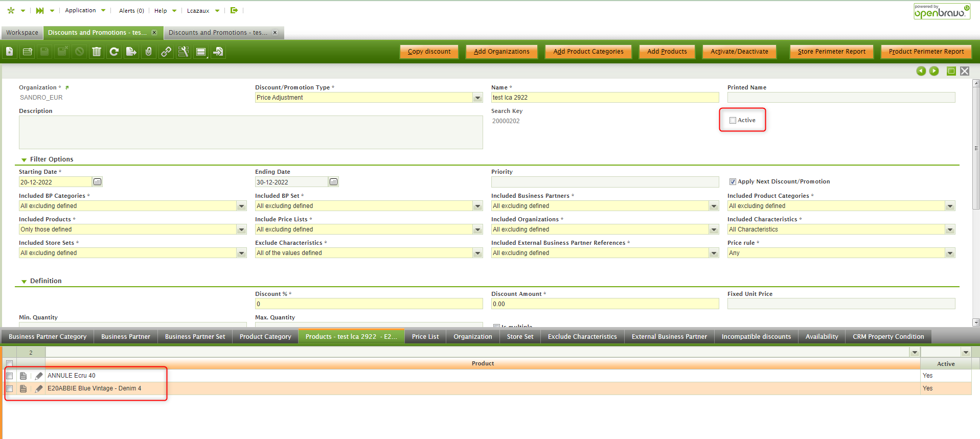
Task: Click the Copy discount button
Action: coord(429,52)
